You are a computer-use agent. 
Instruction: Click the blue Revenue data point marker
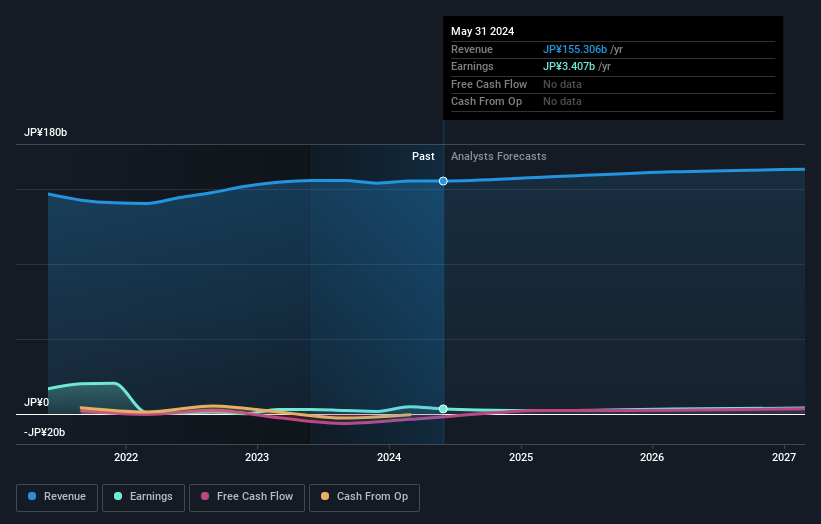pyautogui.click(x=443, y=181)
